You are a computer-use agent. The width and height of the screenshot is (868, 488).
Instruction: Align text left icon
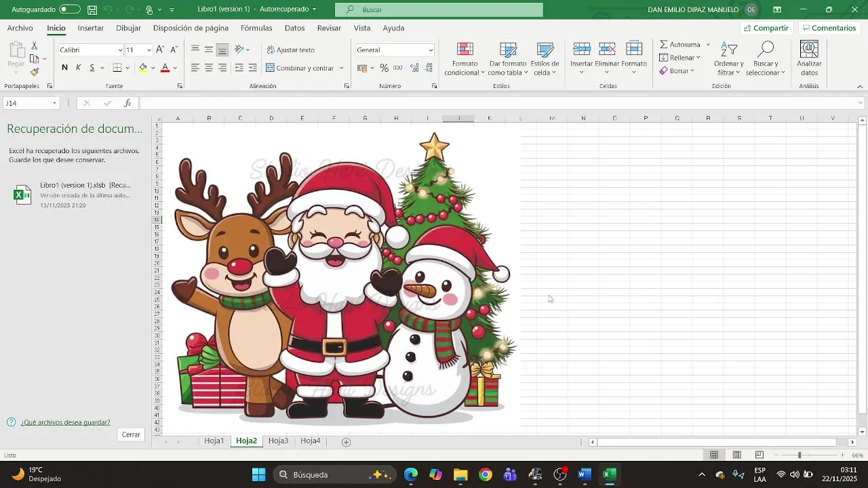(x=195, y=68)
